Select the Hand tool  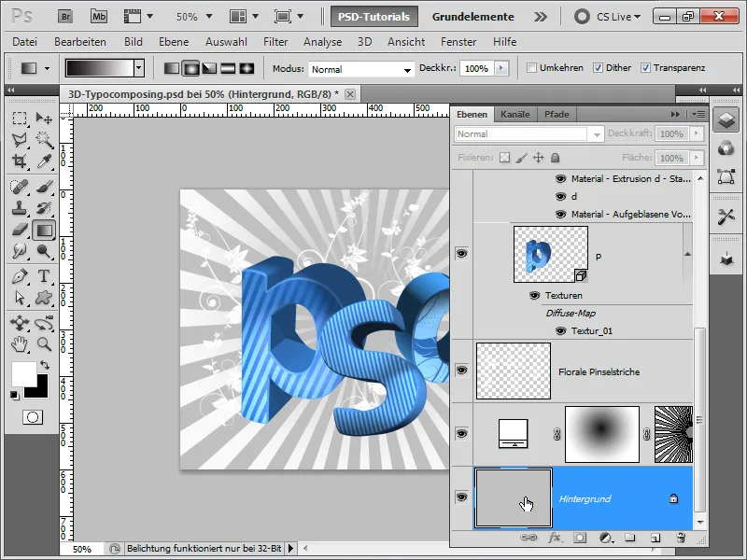pos(19,343)
